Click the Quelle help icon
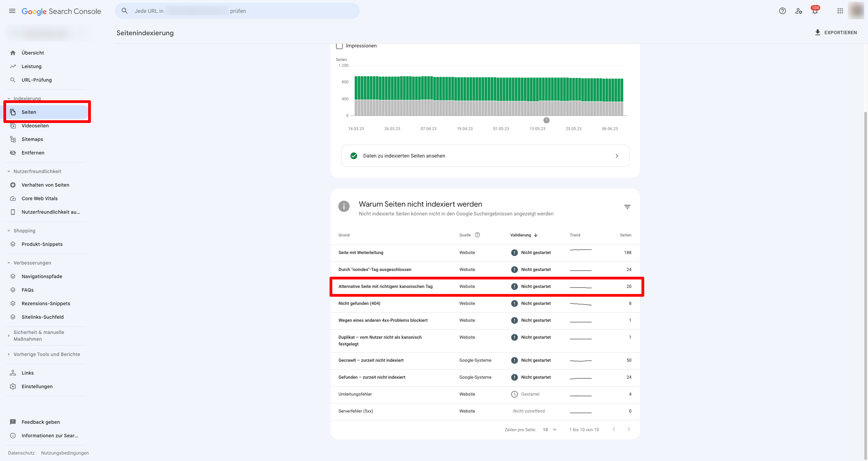The image size is (868, 461). click(x=477, y=235)
